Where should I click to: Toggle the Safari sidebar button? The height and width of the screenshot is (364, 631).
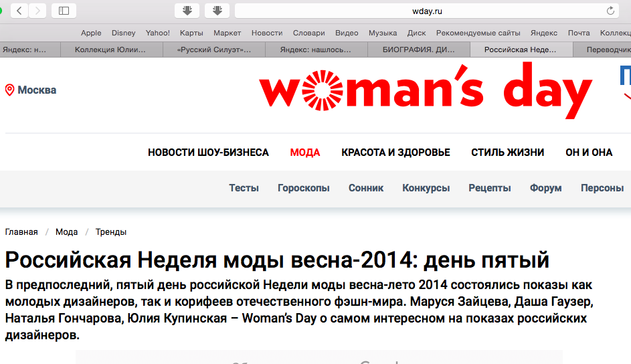(x=64, y=11)
